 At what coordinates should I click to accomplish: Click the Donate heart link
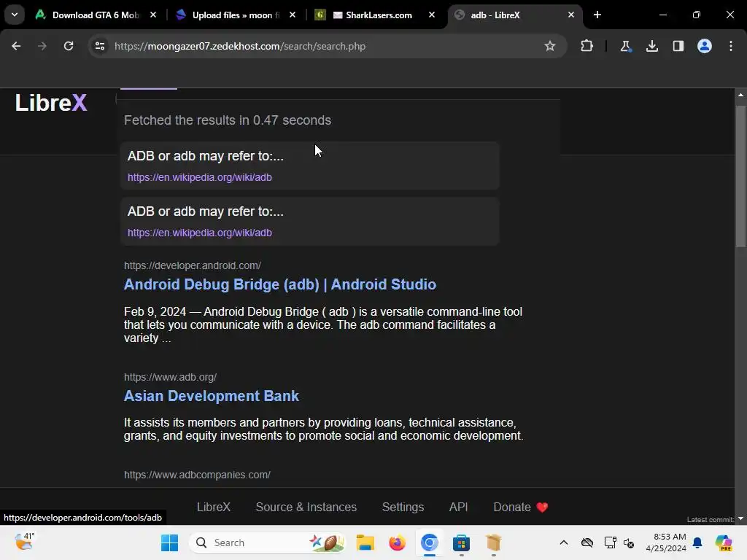click(521, 507)
